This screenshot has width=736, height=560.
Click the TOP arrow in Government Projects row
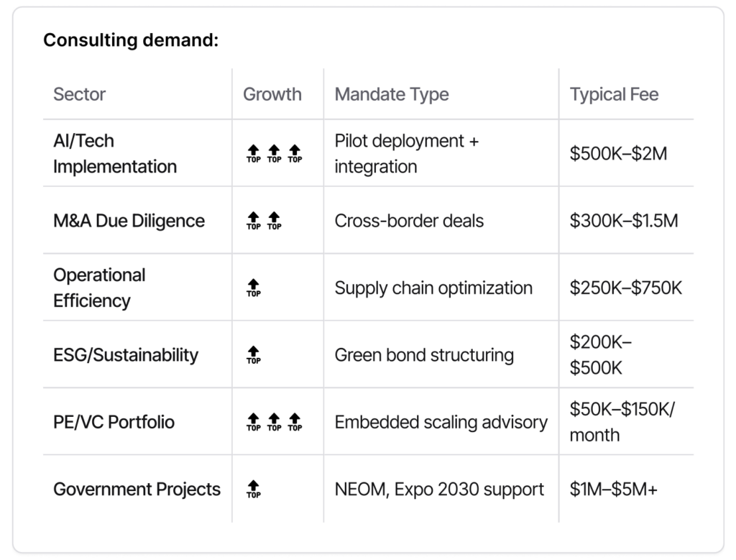(253, 489)
